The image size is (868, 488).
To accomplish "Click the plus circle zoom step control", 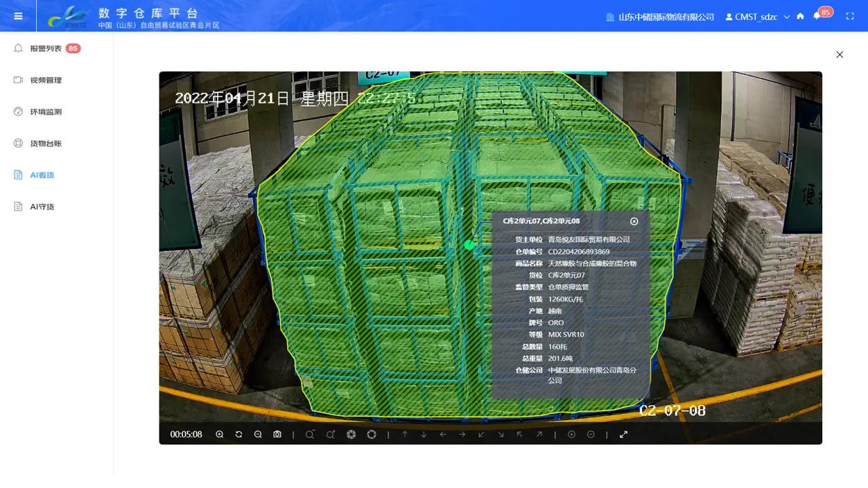I will tap(571, 434).
